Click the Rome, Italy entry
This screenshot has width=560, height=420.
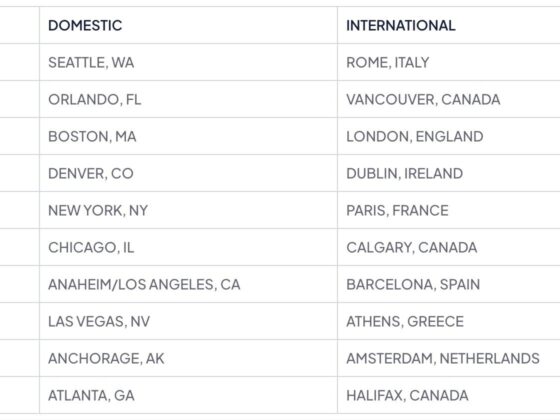(x=388, y=62)
